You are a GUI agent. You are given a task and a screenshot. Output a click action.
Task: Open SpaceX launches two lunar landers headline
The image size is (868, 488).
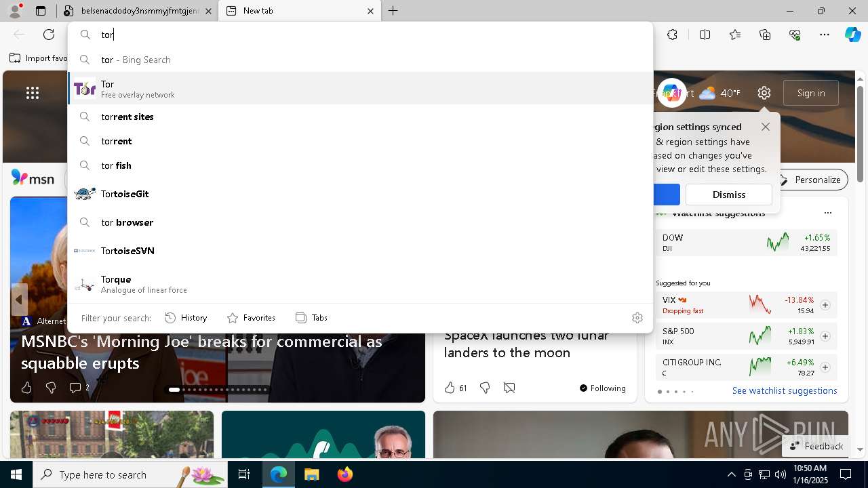pos(526,344)
